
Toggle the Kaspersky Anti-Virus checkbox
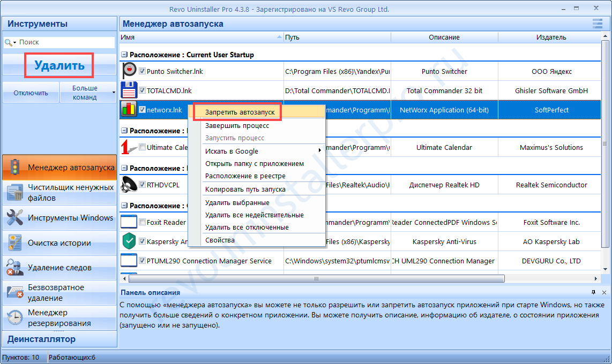143,241
